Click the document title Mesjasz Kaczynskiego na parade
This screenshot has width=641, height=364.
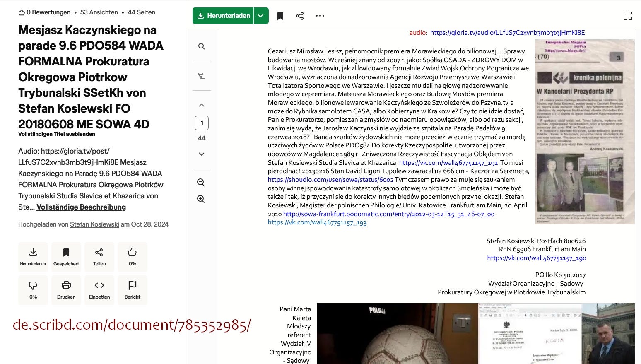[91, 77]
